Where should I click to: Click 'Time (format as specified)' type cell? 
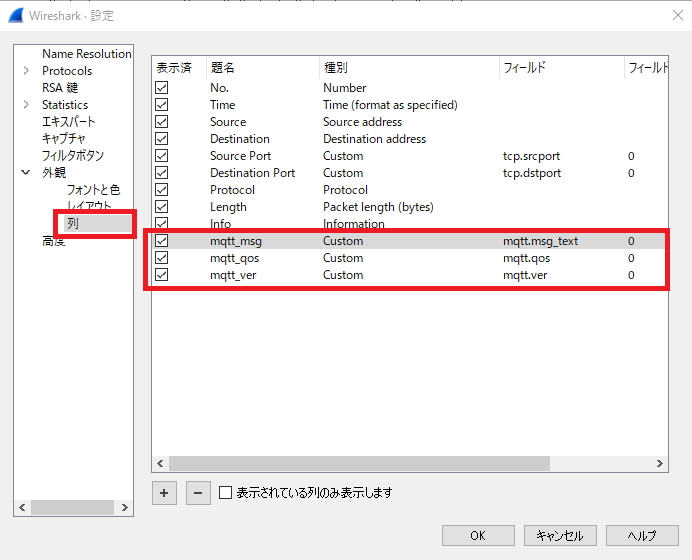coord(390,105)
